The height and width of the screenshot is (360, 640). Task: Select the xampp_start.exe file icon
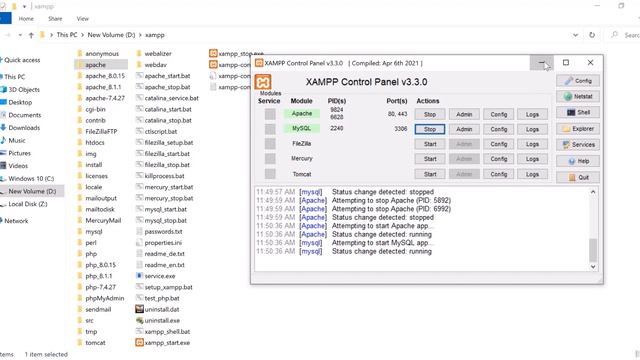[139, 342]
